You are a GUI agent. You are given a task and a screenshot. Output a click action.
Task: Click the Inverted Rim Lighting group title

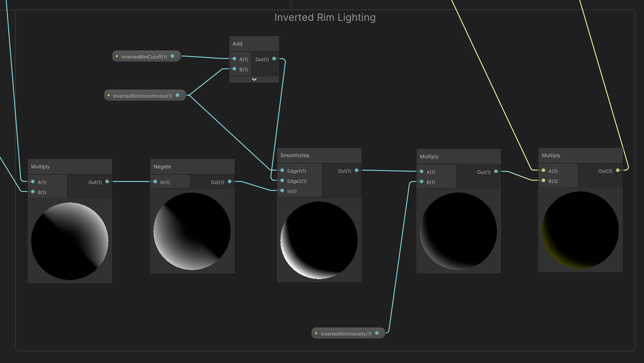pos(325,18)
